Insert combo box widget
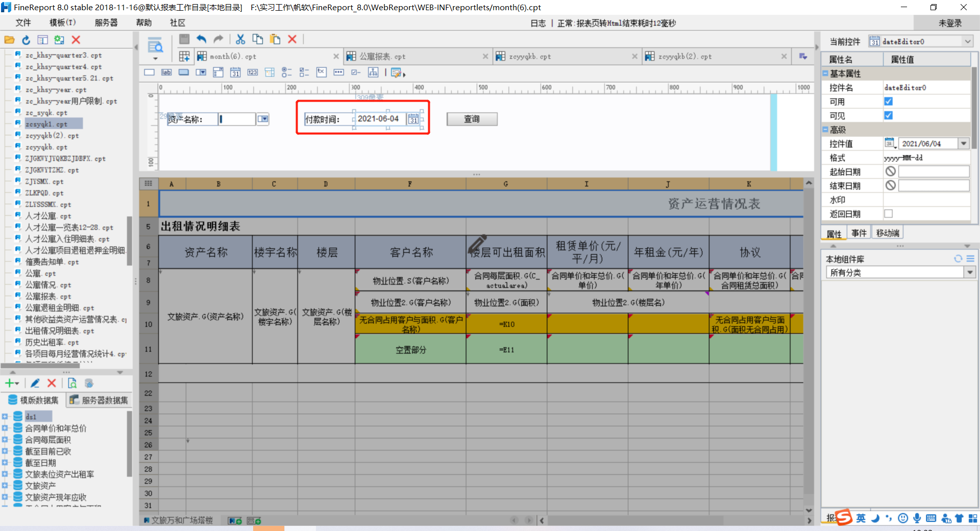 201,73
